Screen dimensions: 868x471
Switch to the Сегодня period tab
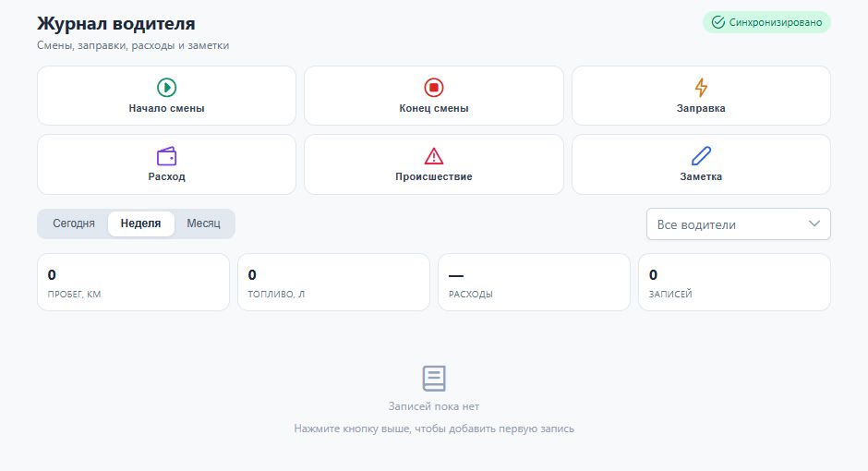coord(74,223)
